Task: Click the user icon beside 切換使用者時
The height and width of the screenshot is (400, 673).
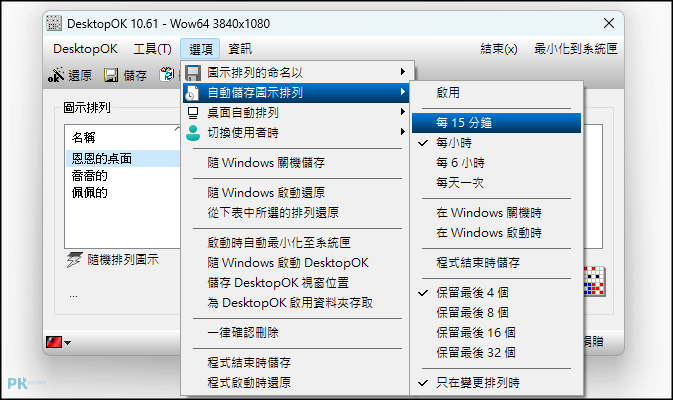Action: [x=193, y=133]
